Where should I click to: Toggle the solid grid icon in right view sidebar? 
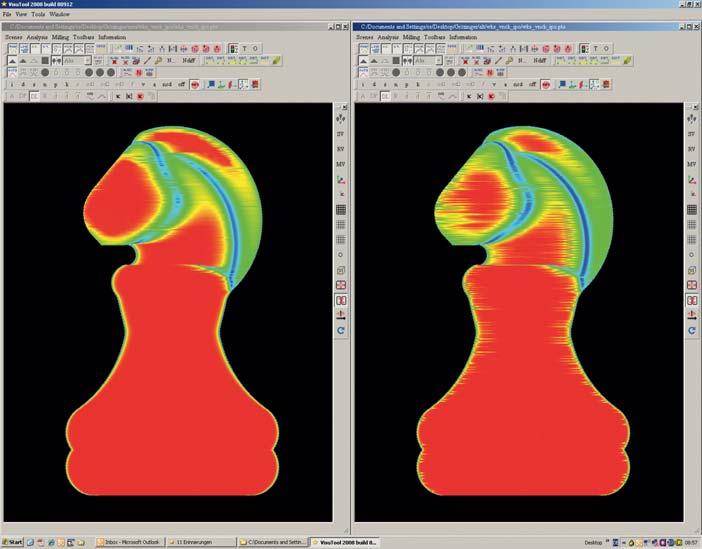[692, 209]
